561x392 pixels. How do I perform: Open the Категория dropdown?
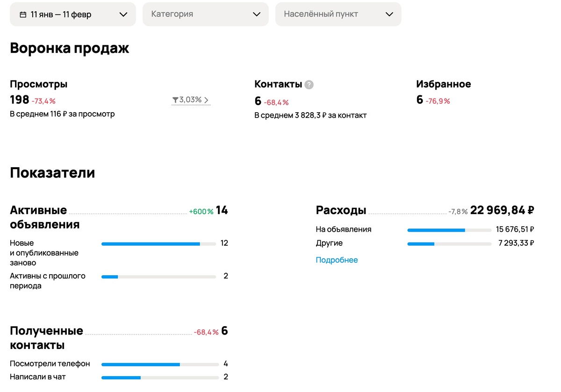[x=206, y=14]
